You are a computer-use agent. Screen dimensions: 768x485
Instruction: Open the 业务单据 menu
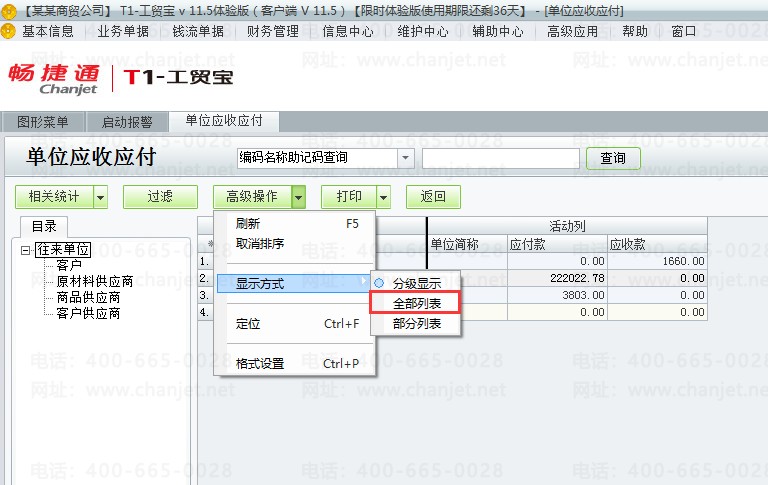[x=123, y=31]
